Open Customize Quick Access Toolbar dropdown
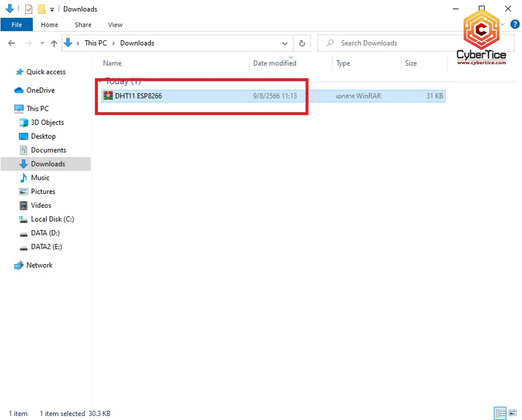 52,9
